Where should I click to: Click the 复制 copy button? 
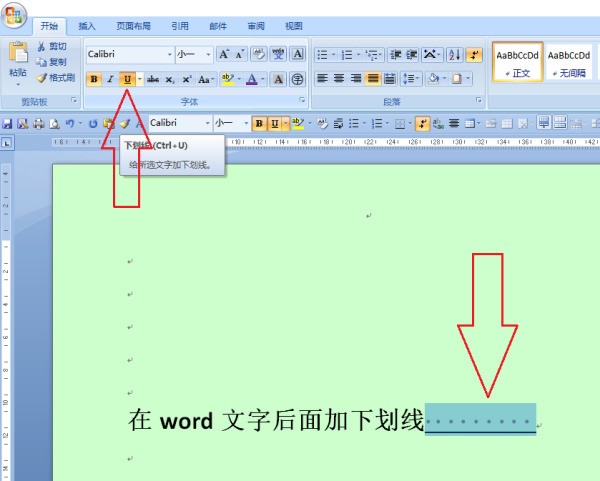pyautogui.click(x=51, y=62)
